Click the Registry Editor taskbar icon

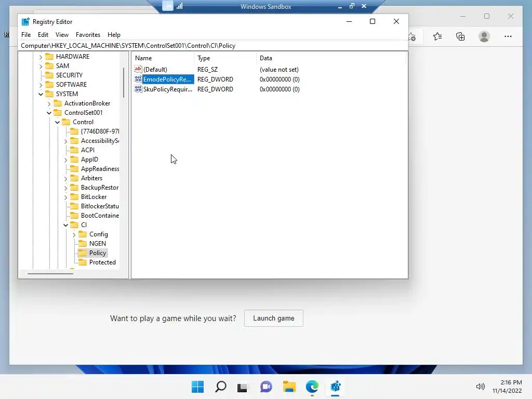(335, 387)
